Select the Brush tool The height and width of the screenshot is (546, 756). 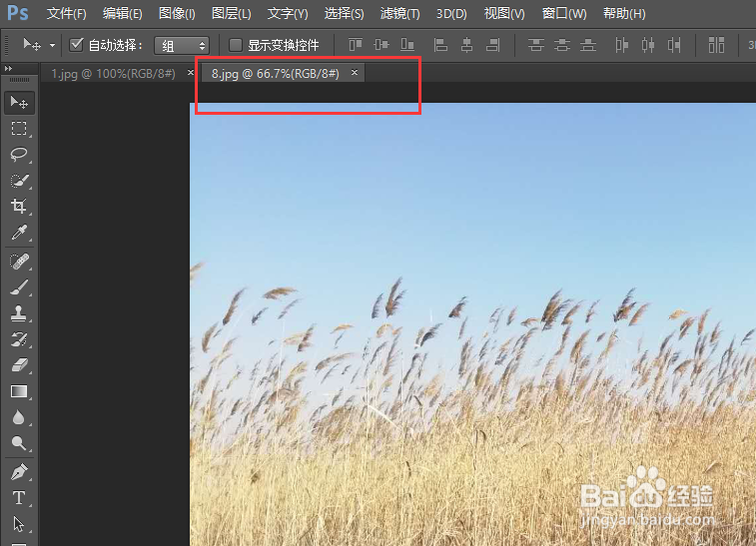point(19,287)
